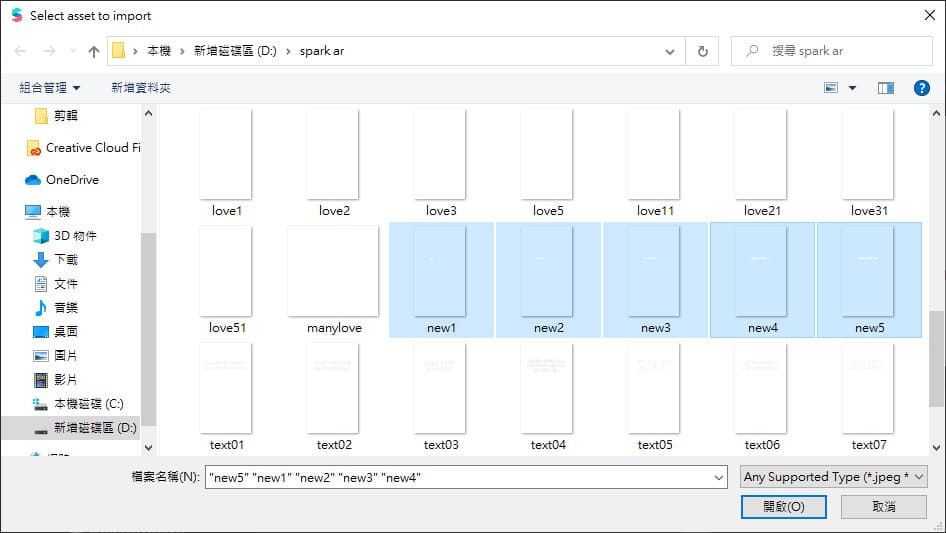The image size is (946, 533).
Task: Refresh the spark ar folder view
Action: [x=702, y=51]
